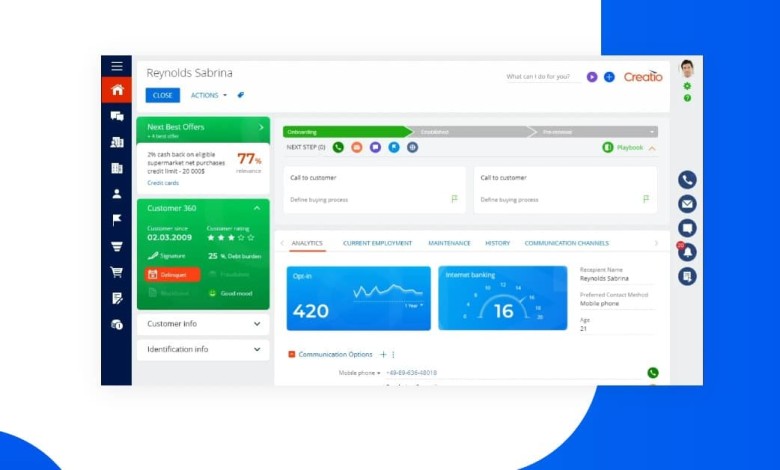Open the Credit cards link

click(x=163, y=183)
